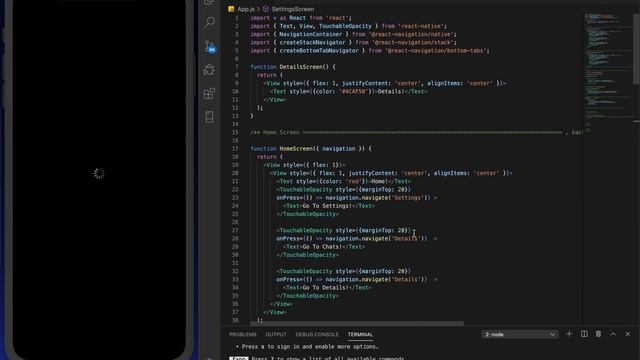
Task: Click 'createStackNavigator' import on line 4
Action: click(x=313, y=42)
